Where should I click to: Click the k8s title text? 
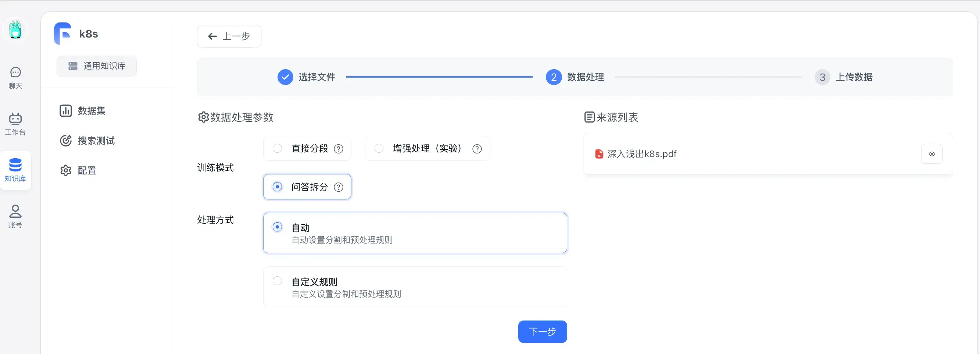click(88, 34)
